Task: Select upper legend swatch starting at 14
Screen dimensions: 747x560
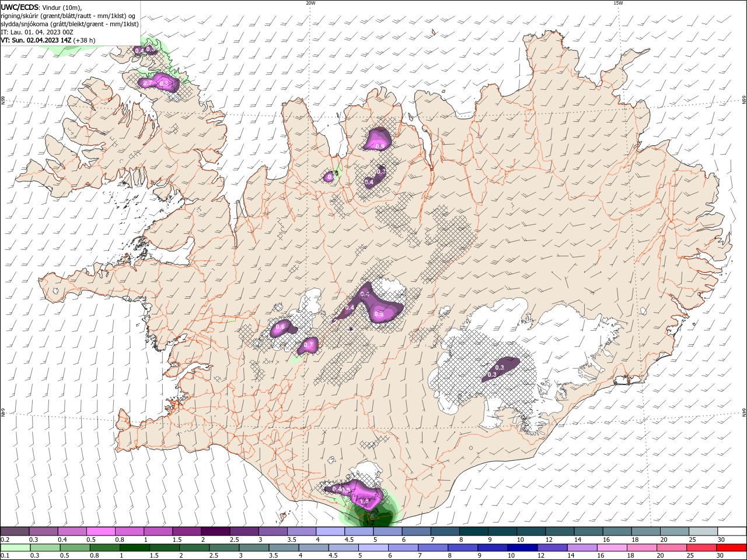Action: (x=588, y=531)
